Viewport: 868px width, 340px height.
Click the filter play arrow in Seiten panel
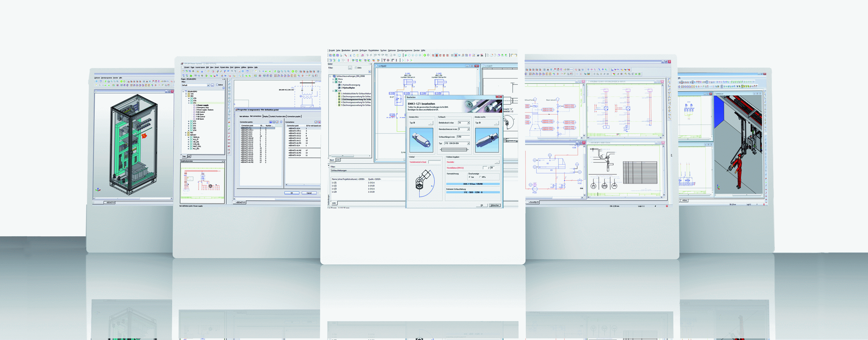(370, 72)
